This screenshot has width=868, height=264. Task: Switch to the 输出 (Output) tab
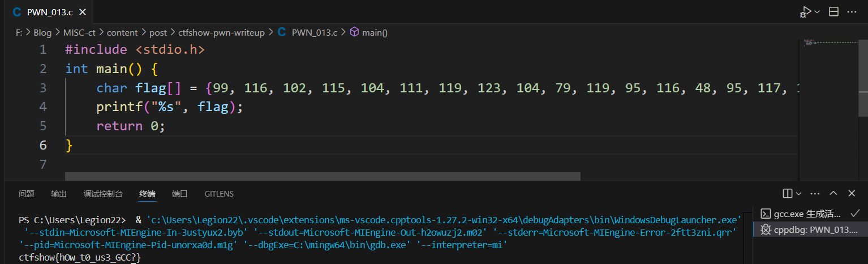[59, 194]
